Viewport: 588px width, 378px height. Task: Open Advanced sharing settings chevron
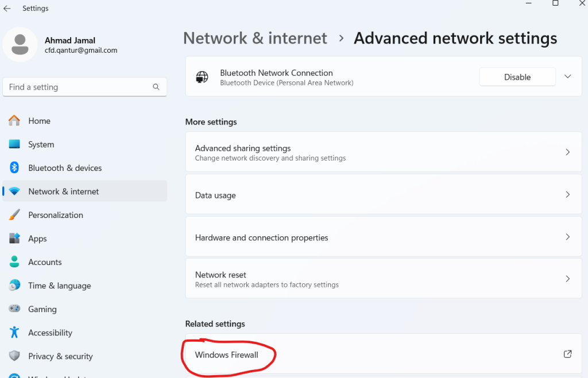(567, 152)
